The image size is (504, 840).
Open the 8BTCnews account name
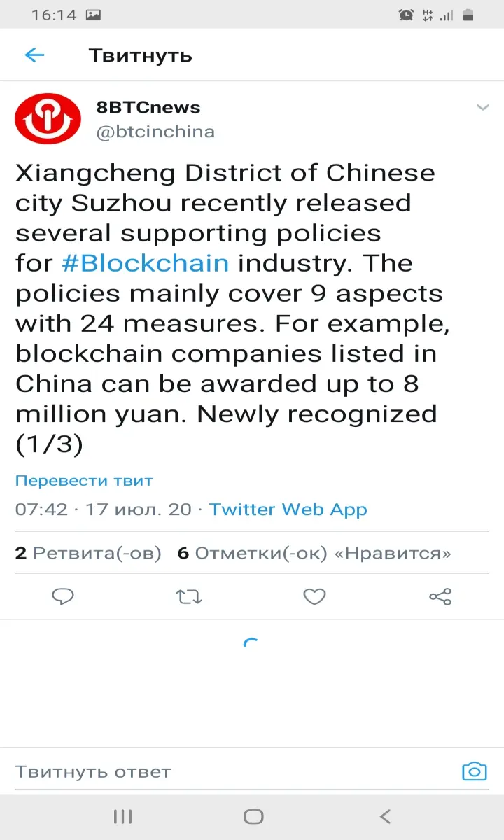click(x=148, y=107)
